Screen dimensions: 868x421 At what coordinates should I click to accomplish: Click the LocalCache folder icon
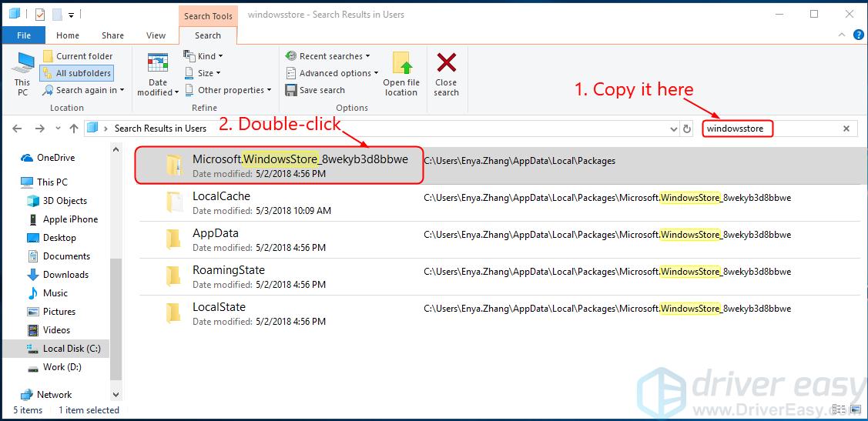174,202
